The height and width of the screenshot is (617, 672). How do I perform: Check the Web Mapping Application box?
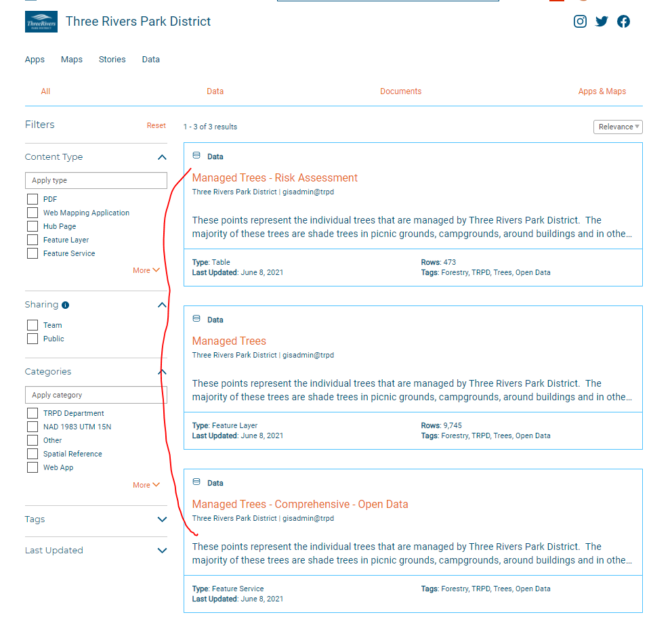(33, 213)
